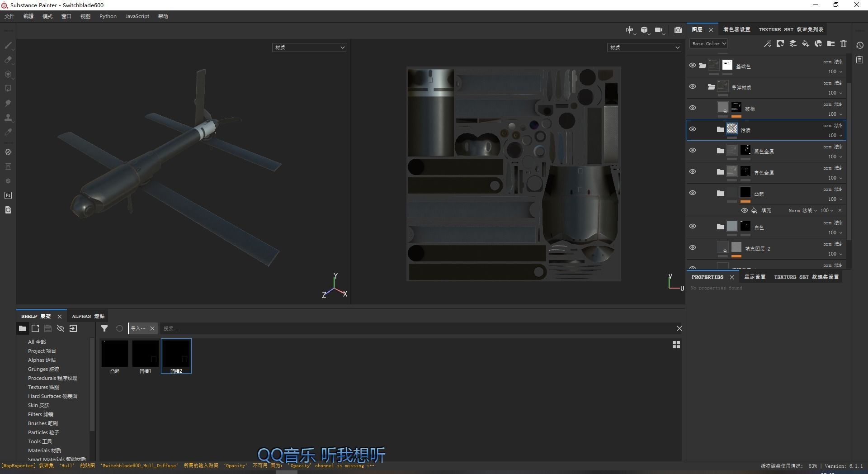Open the Photoshop export plugin icon
The width and height of the screenshot is (868, 474).
tap(8, 195)
